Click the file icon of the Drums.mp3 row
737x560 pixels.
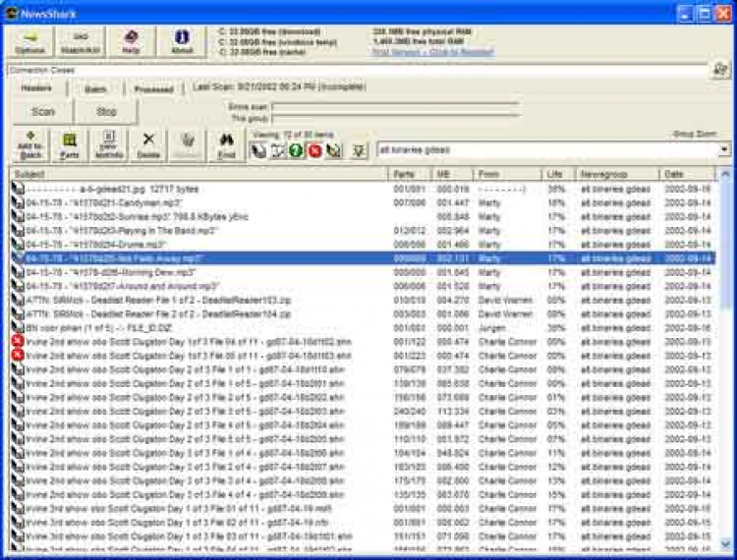pos(18,245)
